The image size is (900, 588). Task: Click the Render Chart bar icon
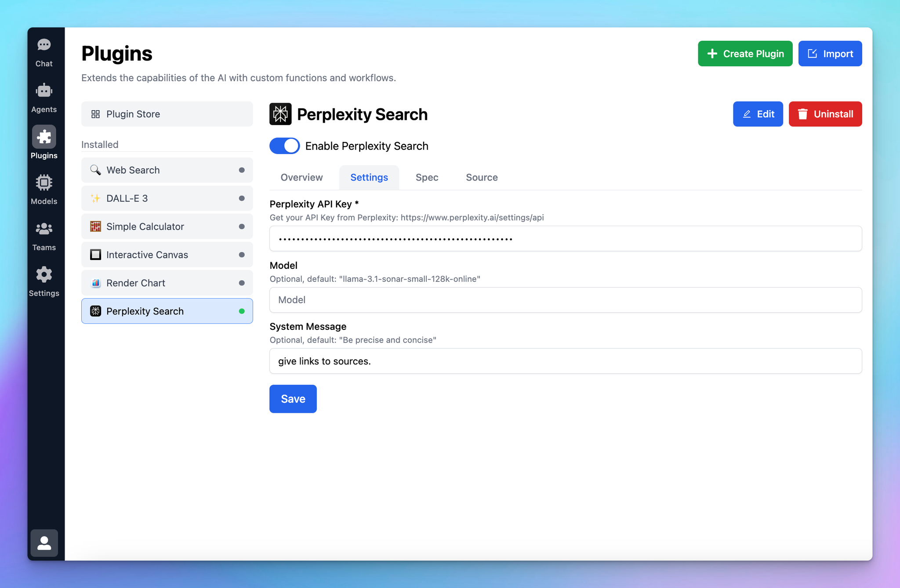[x=95, y=283]
